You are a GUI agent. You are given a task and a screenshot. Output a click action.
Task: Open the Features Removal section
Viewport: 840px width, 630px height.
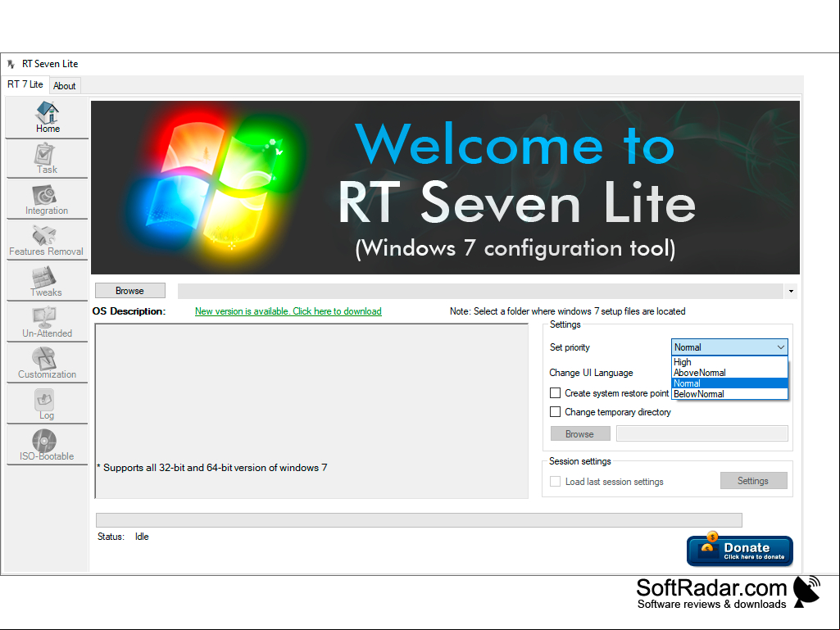pos(48,241)
